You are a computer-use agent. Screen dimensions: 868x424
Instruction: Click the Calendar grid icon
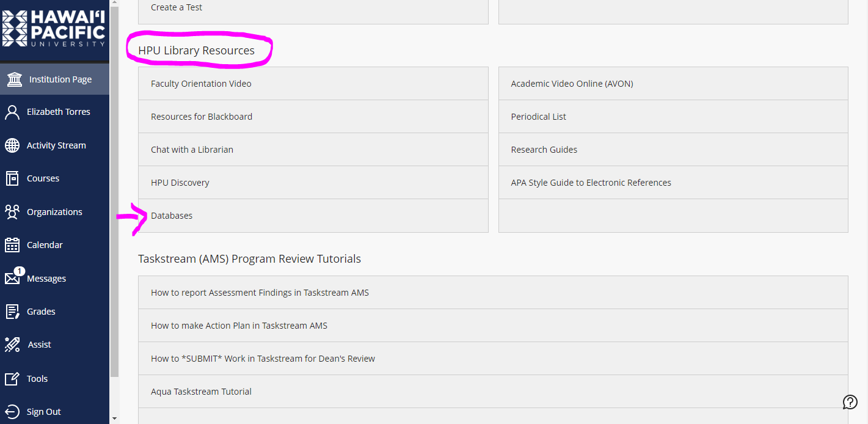tap(12, 245)
